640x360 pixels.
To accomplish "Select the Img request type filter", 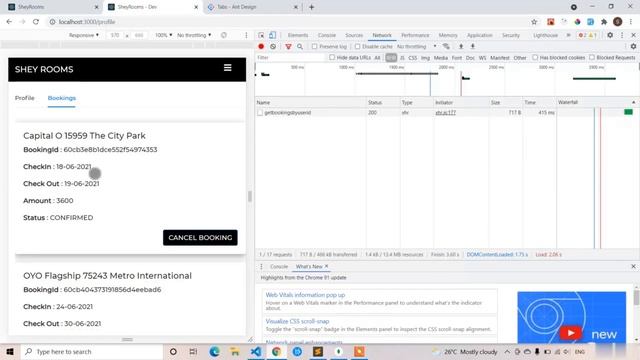I will [425, 58].
